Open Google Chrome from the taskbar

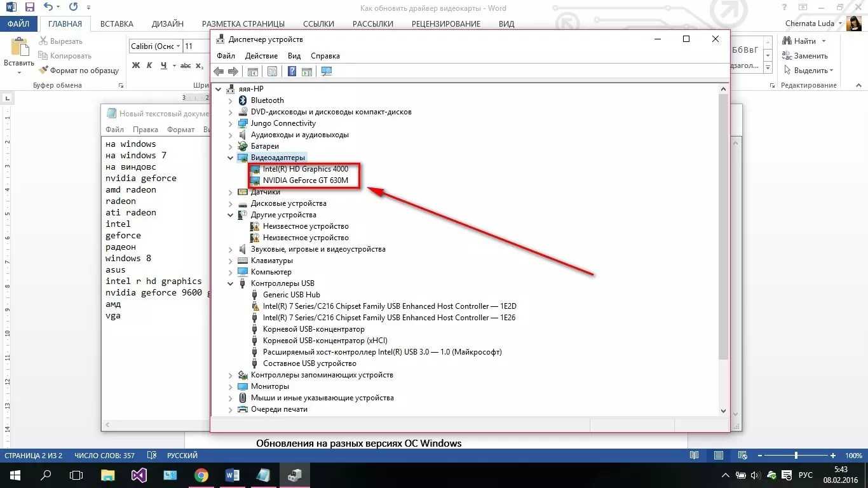(x=201, y=475)
